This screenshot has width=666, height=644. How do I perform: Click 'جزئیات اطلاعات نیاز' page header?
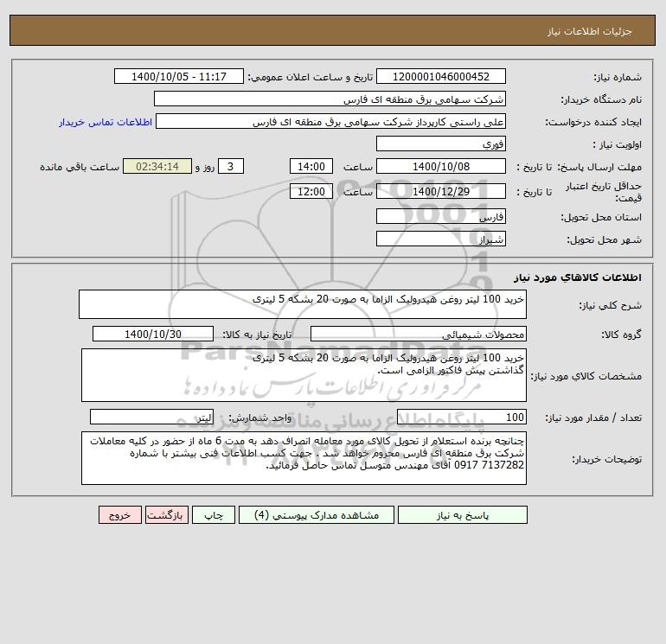(590, 31)
